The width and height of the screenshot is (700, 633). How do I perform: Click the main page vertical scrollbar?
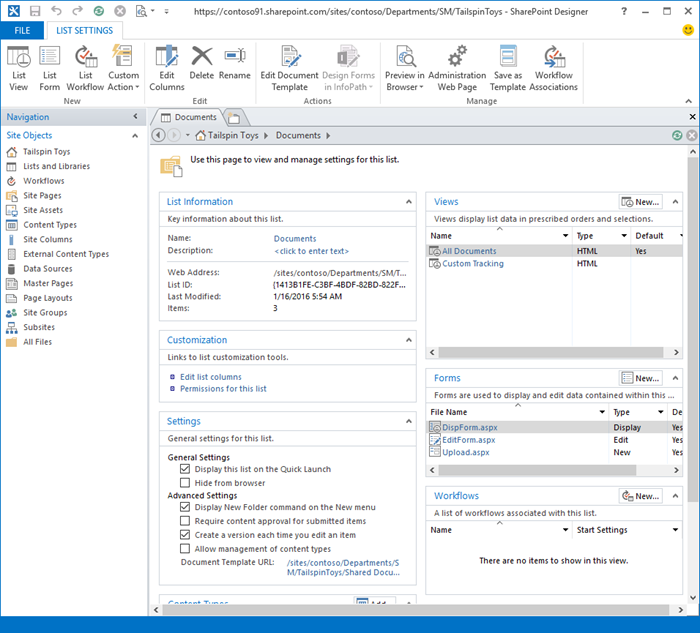pos(692,329)
